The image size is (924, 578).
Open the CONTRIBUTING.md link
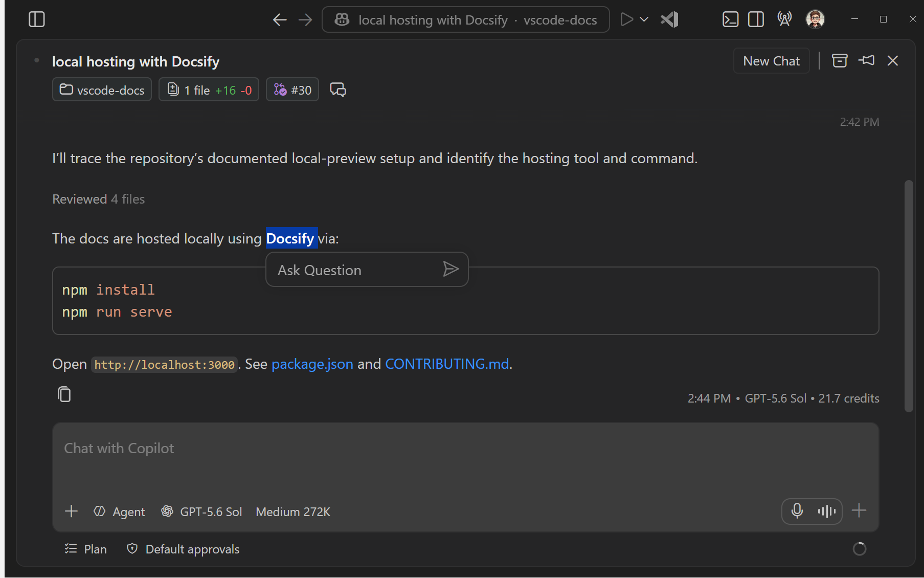pyautogui.click(x=447, y=364)
